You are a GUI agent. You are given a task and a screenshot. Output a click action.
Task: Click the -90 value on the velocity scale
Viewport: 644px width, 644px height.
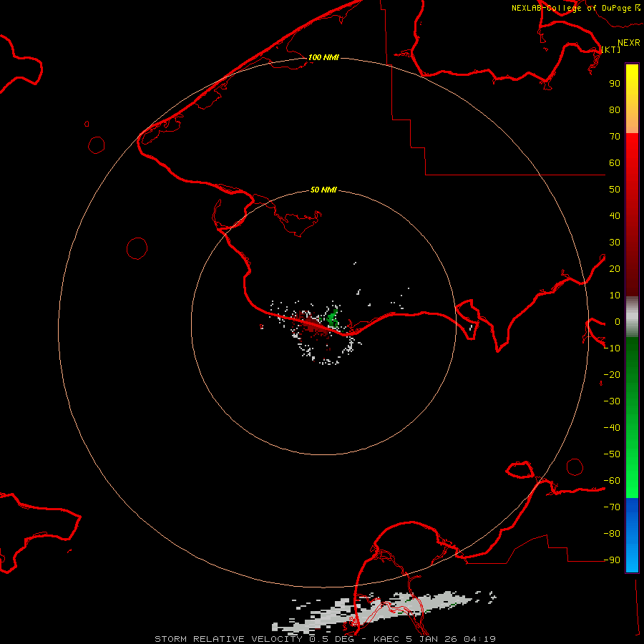click(x=612, y=560)
